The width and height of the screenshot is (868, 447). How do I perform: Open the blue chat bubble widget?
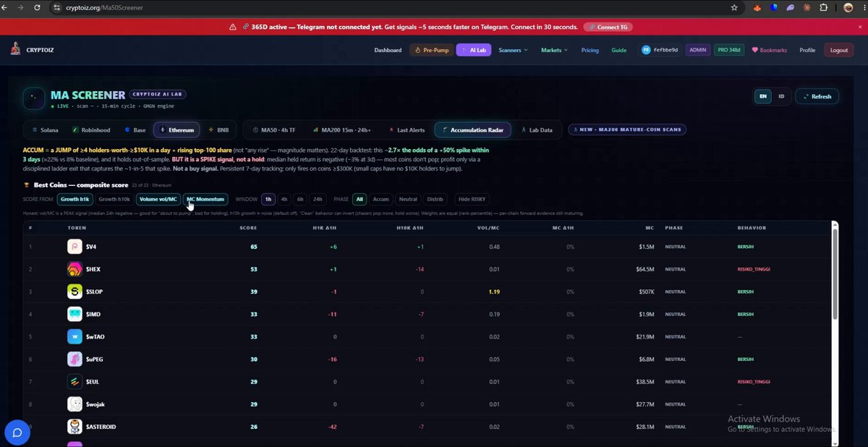(17, 433)
